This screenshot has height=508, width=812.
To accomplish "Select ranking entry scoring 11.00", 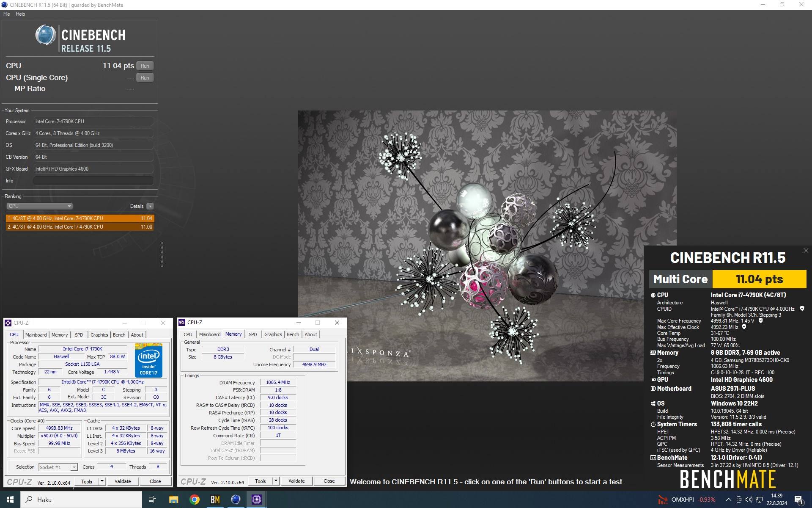I will point(80,227).
